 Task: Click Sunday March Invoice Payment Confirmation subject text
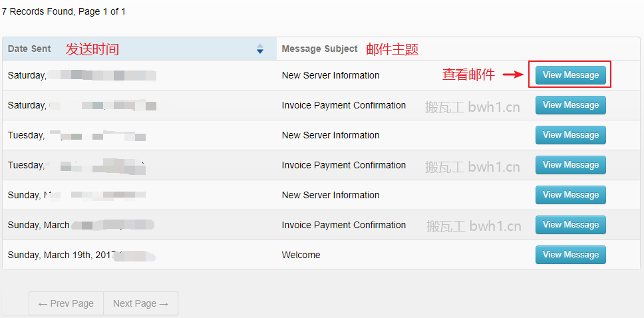point(343,225)
